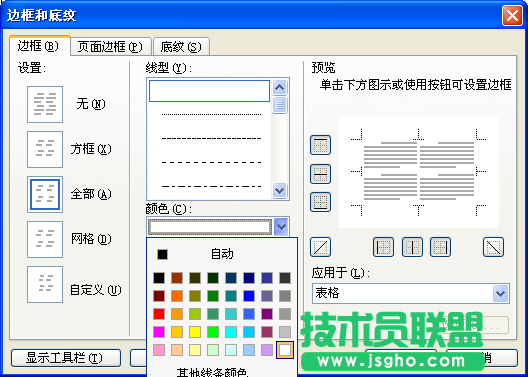Screen dimensions: 528x377
Task: Pick the brown swatch in first row
Action: point(177,278)
